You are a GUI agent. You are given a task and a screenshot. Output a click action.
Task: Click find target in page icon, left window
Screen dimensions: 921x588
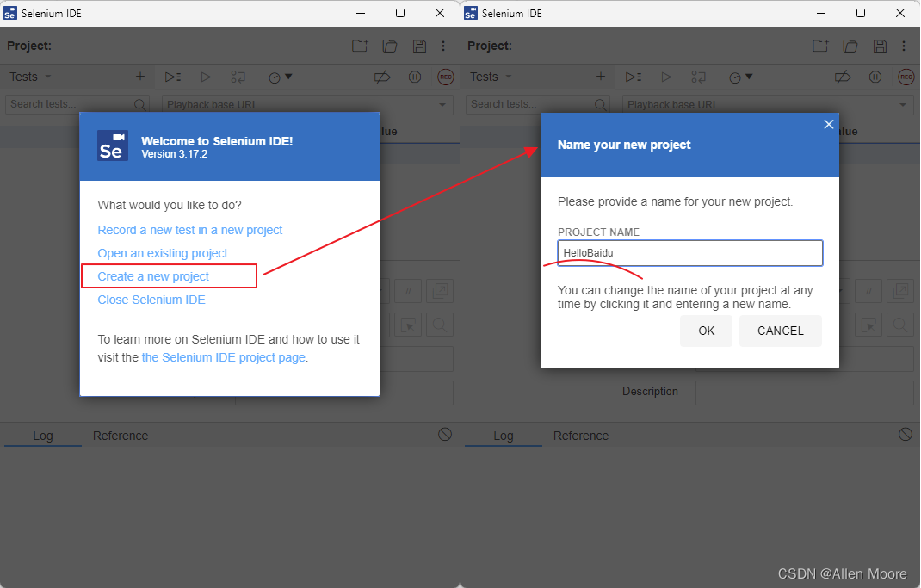click(x=440, y=325)
